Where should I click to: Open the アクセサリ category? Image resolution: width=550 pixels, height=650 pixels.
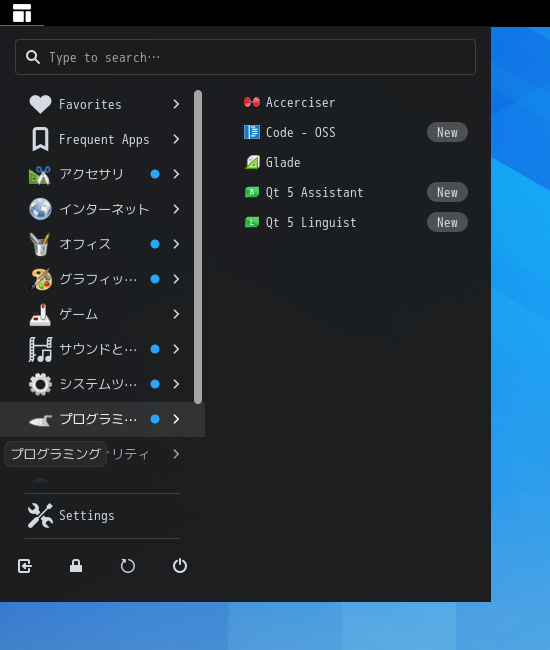102,174
